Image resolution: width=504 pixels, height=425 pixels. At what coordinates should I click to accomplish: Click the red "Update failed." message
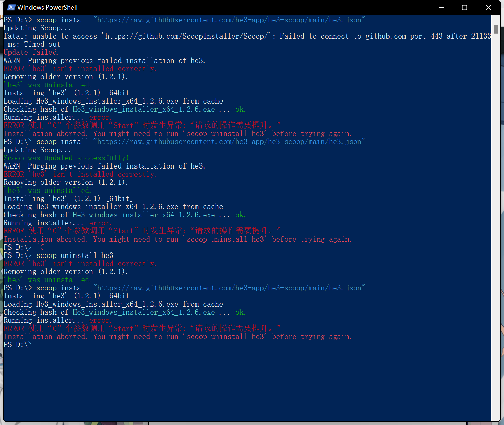point(31,52)
